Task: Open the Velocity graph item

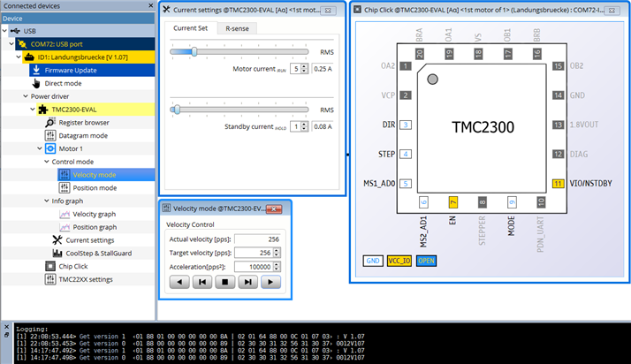Action: tap(94, 214)
